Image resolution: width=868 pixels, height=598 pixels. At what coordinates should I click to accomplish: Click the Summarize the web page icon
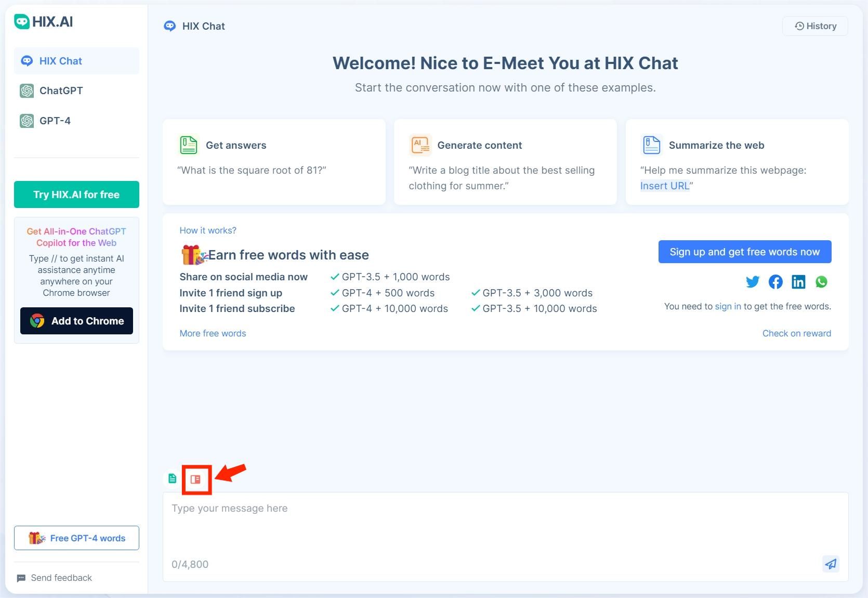click(651, 145)
